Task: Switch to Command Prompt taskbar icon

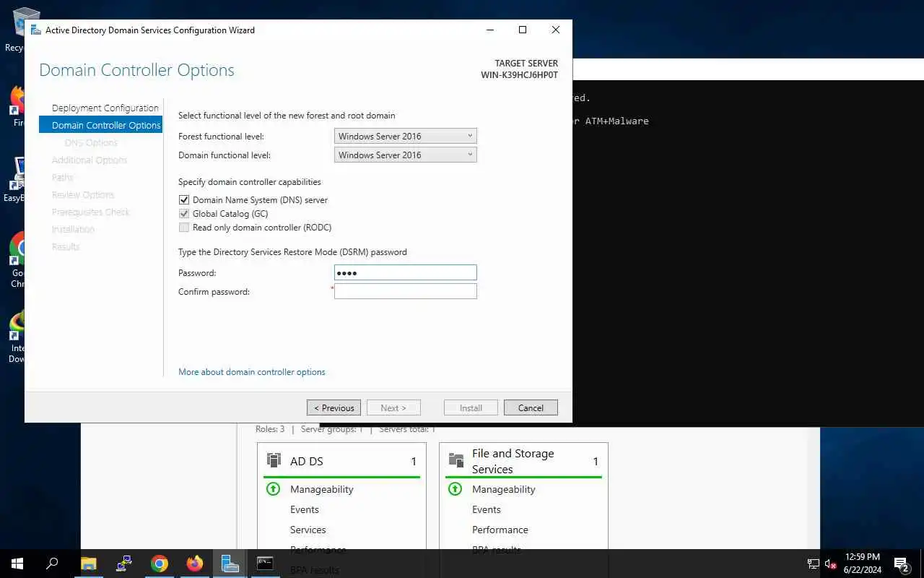Action: point(266,564)
